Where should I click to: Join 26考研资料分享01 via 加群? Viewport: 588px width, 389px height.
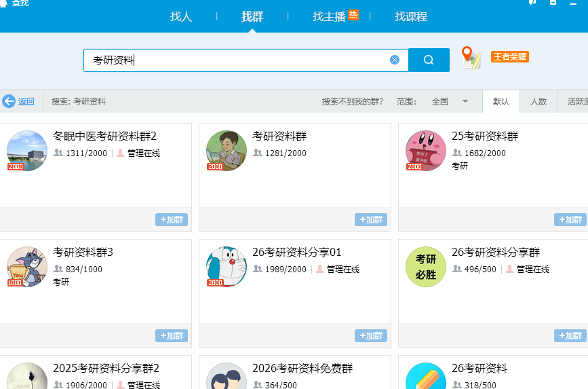(371, 335)
